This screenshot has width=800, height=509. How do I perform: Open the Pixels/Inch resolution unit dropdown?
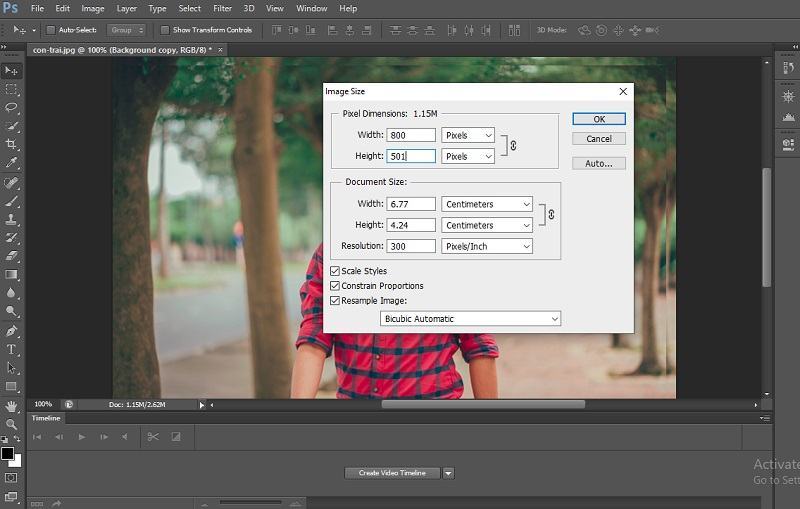click(487, 246)
